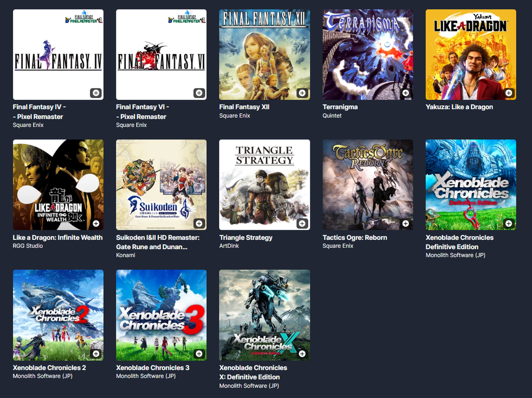Viewport: 532px width, 398px height.
Task: Click the Konami developer label
Action: tap(125, 255)
